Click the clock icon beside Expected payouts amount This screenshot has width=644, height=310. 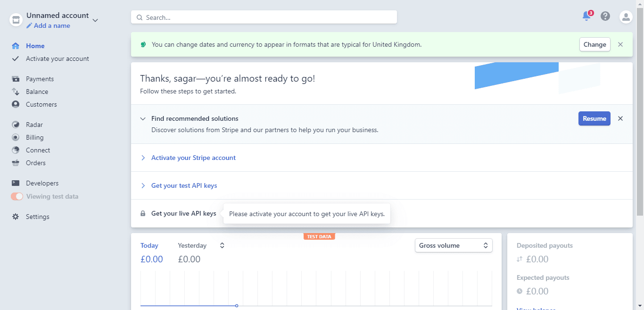[520, 292]
